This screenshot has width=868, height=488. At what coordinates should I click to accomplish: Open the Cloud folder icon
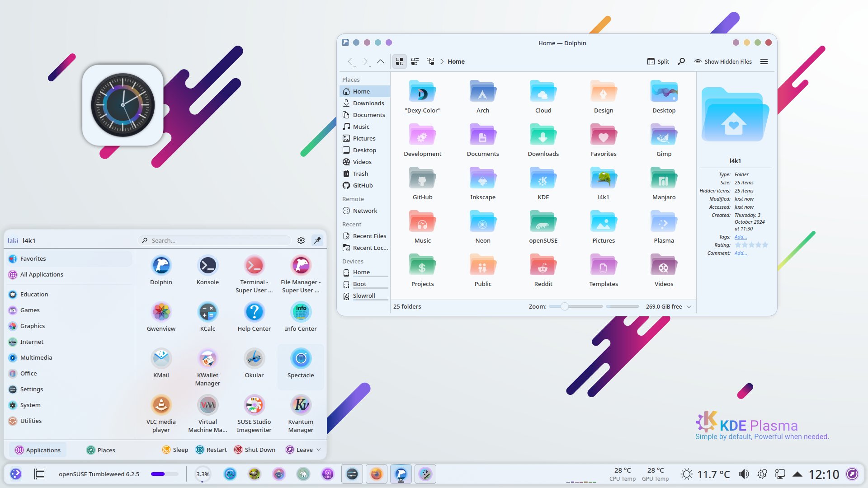[x=543, y=91]
